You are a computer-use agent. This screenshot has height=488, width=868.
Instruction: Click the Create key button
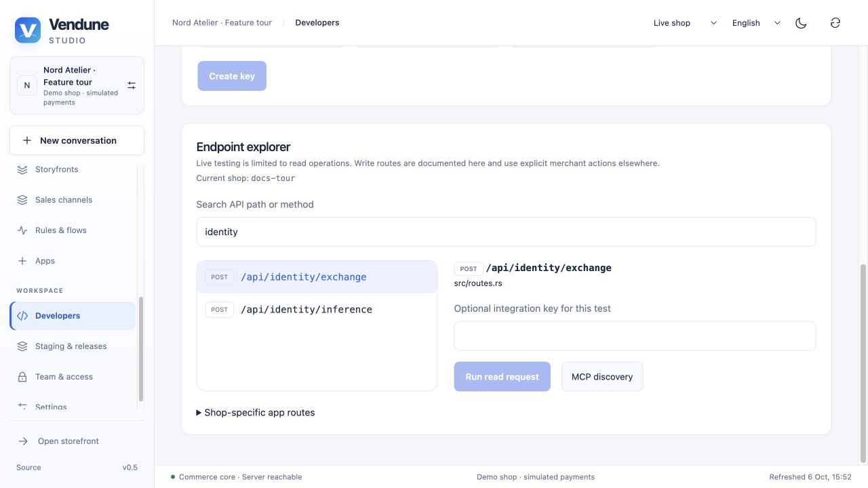232,76
